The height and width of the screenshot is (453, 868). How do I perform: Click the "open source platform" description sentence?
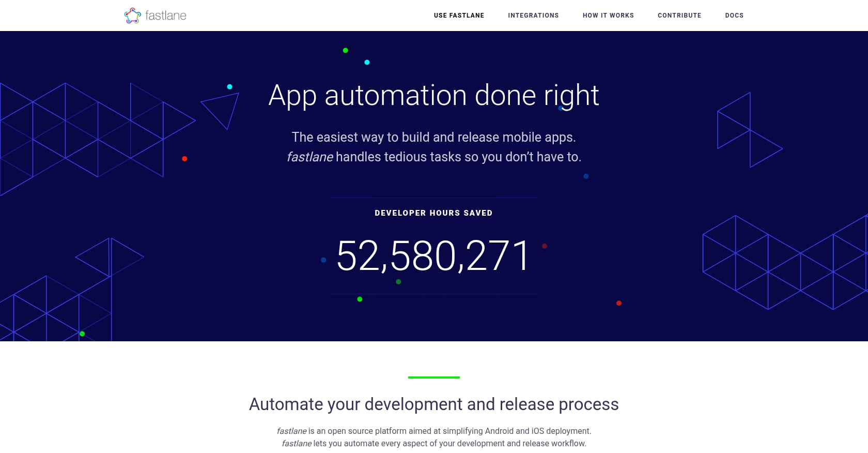(x=434, y=431)
